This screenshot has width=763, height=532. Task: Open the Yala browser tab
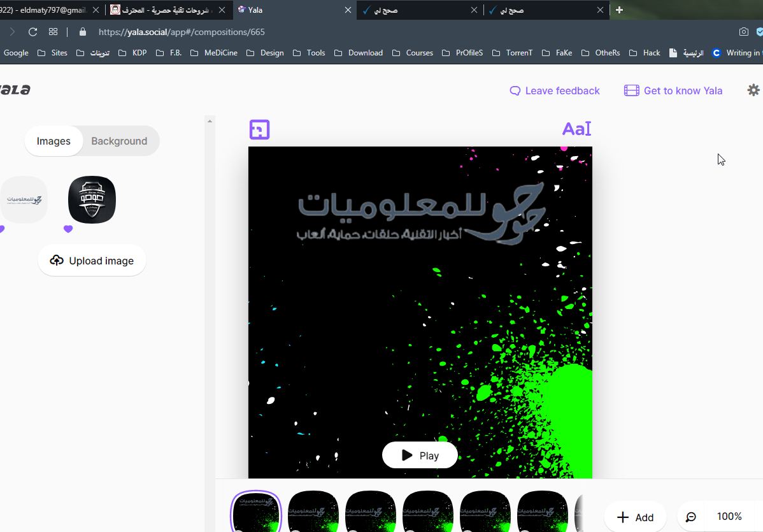tap(294, 10)
